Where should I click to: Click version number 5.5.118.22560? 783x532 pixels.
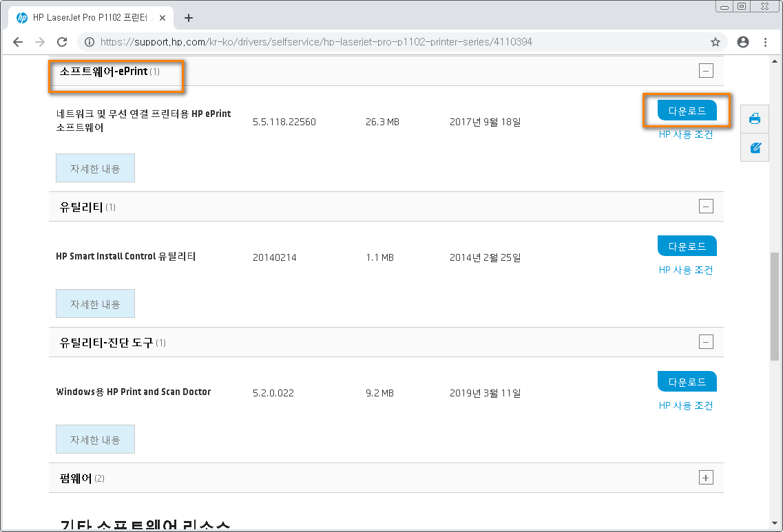coord(284,122)
